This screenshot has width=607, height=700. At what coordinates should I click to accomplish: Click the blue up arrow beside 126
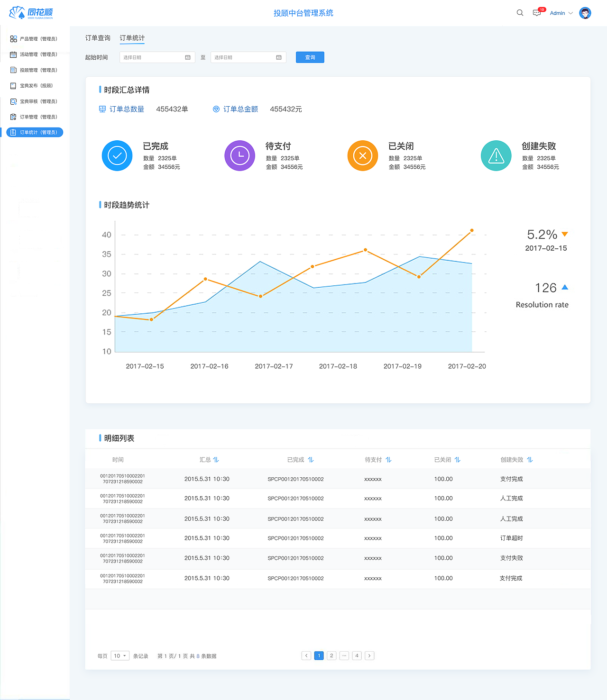click(x=565, y=287)
